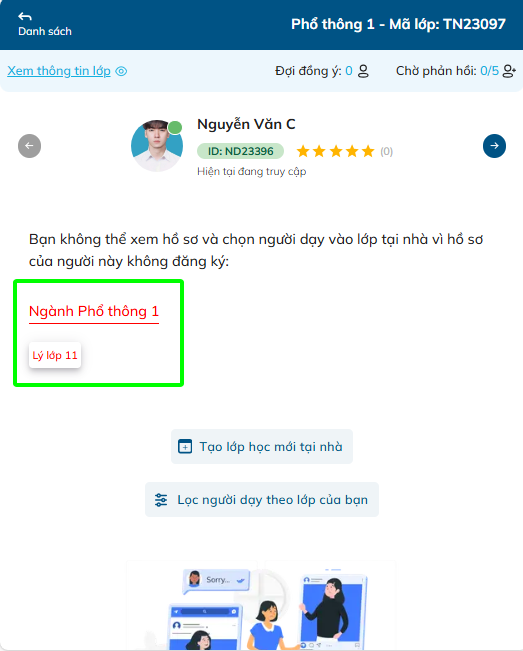Viewport: 523px width, 651px height.
Task: Go to next tutor with blue right arrow
Action: (x=494, y=146)
